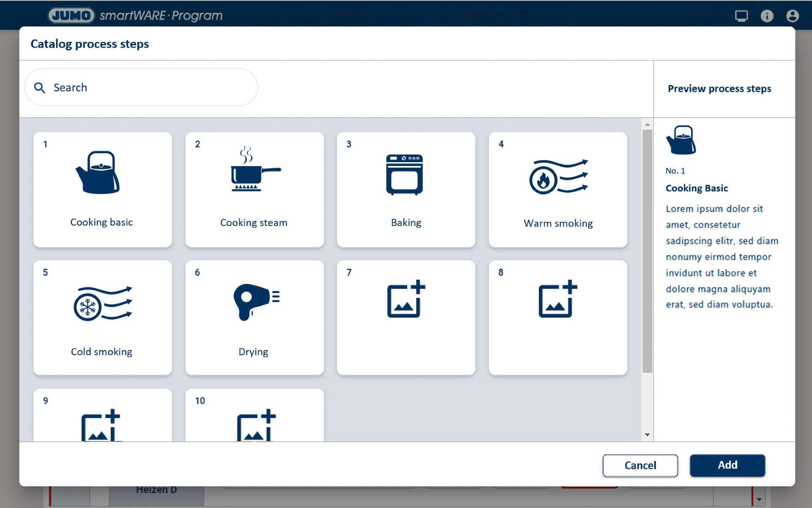Open the info icon in header
Image resolution: width=812 pixels, height=508 pixels.
767,16
